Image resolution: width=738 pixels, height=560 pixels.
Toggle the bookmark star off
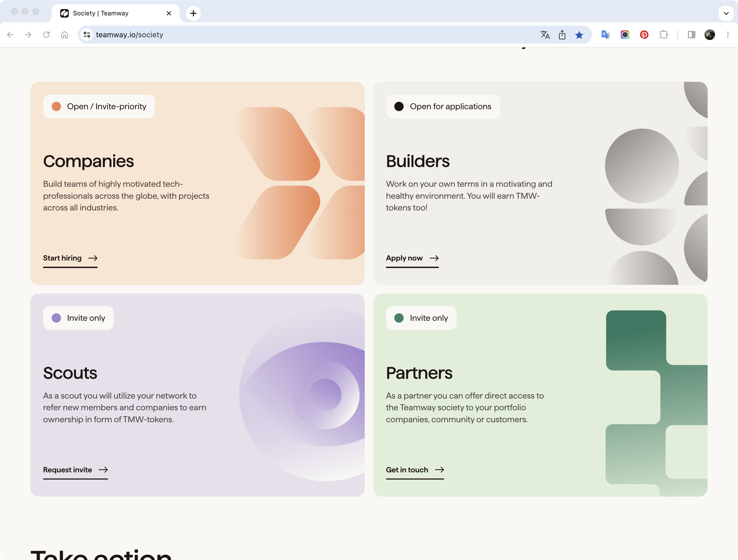tap(579, 35)
